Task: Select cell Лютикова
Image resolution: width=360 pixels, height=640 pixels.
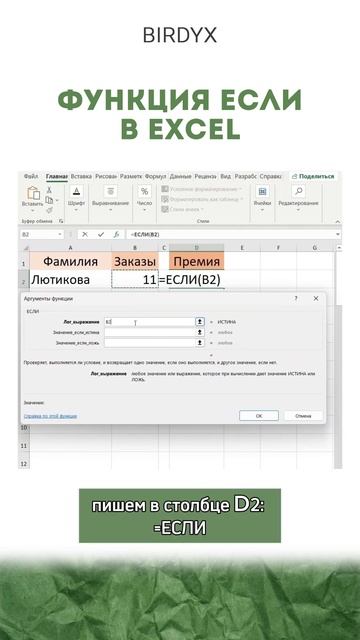Action: click(70, 280)
